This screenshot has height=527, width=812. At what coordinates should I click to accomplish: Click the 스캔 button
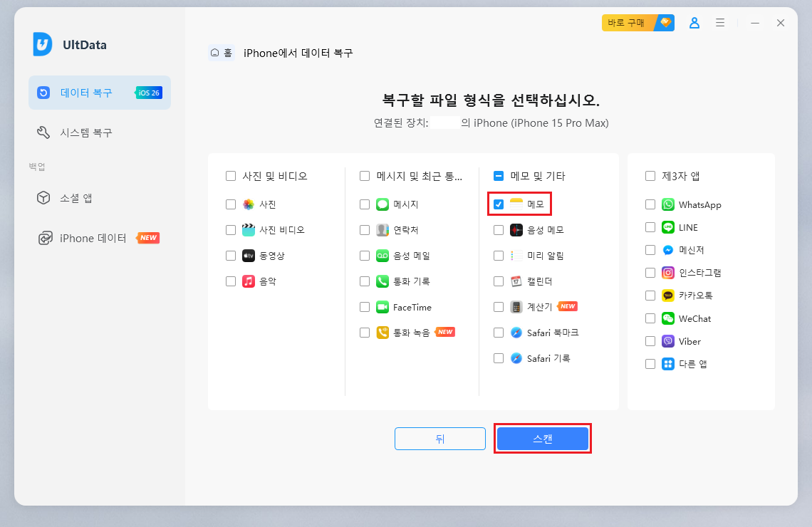pos(543,439)
